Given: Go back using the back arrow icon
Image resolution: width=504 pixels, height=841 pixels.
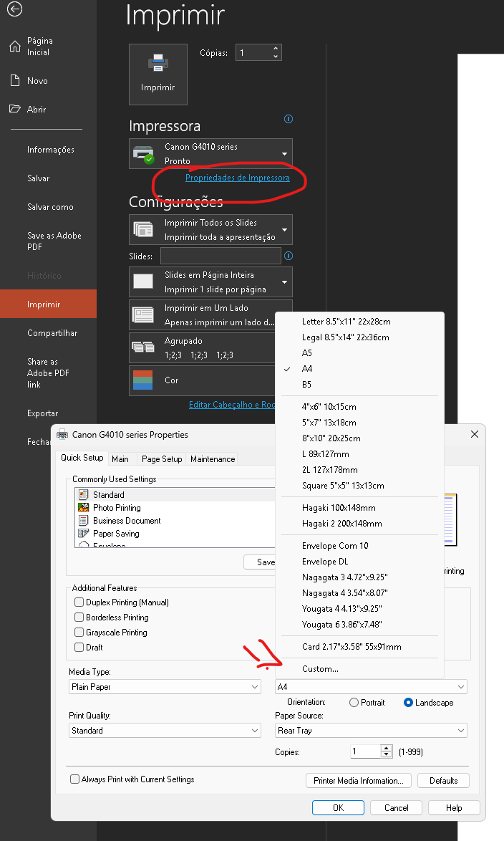Looking at the screenshot, I should [x=14, y=9].
